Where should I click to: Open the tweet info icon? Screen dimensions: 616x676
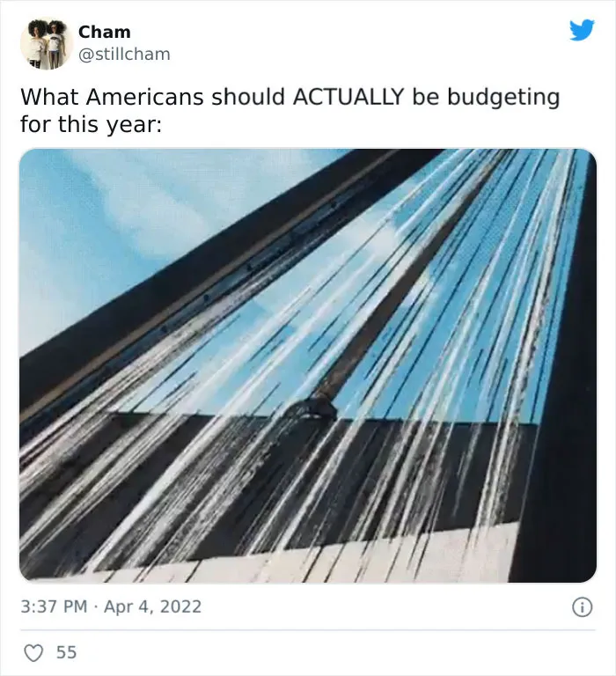click(x=582, y=607)
